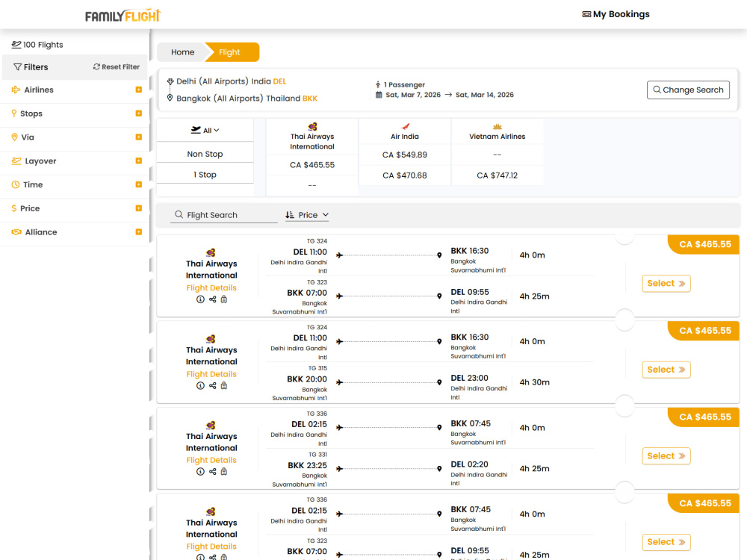Click the Price dollar icon

click(13, 208)
